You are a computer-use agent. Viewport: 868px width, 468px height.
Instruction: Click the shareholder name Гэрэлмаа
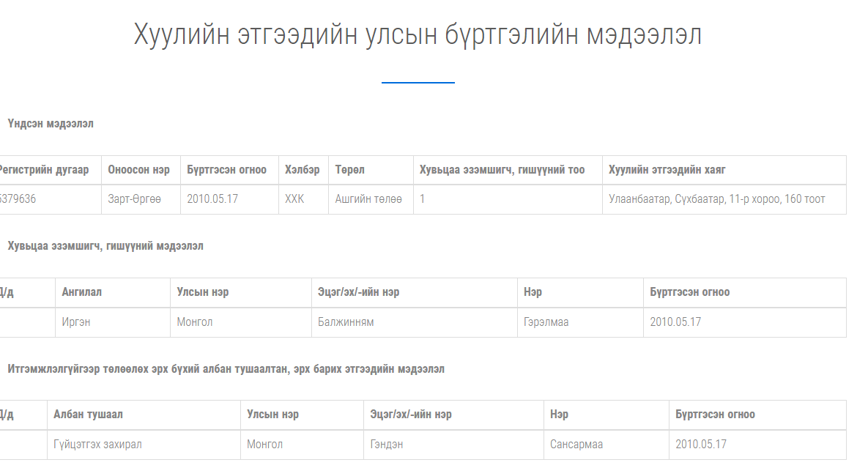[x=546, y=322]
